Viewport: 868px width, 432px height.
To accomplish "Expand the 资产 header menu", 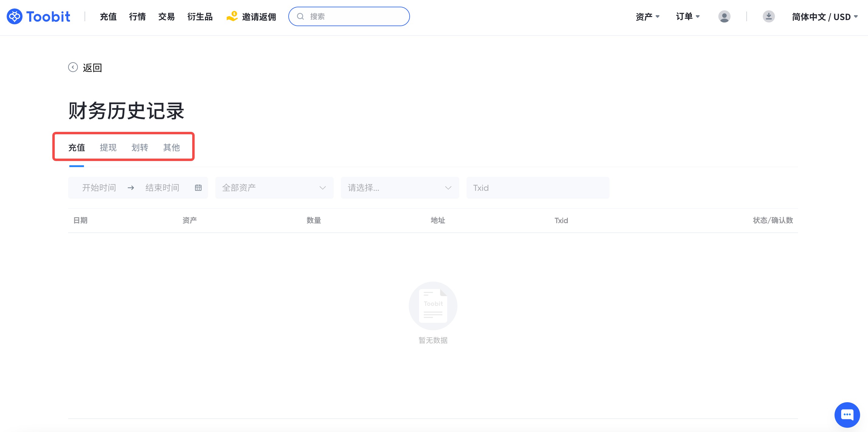I will 647,16.
